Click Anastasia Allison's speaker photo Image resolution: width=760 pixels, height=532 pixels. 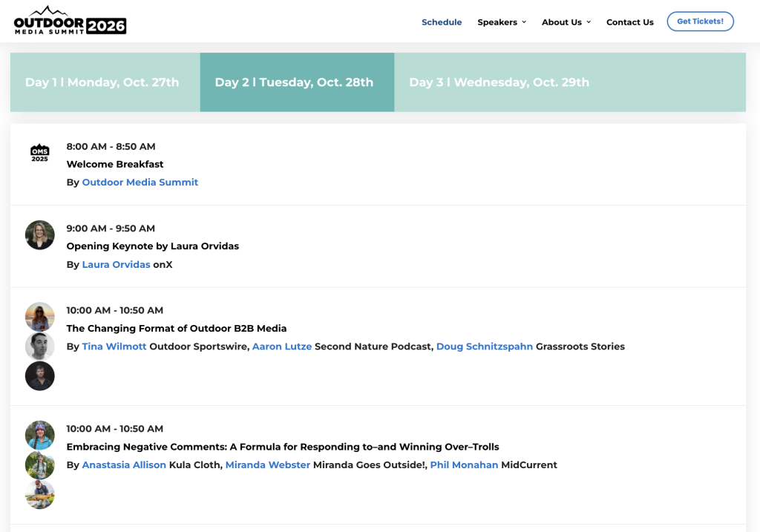click(x=40, y=436)
